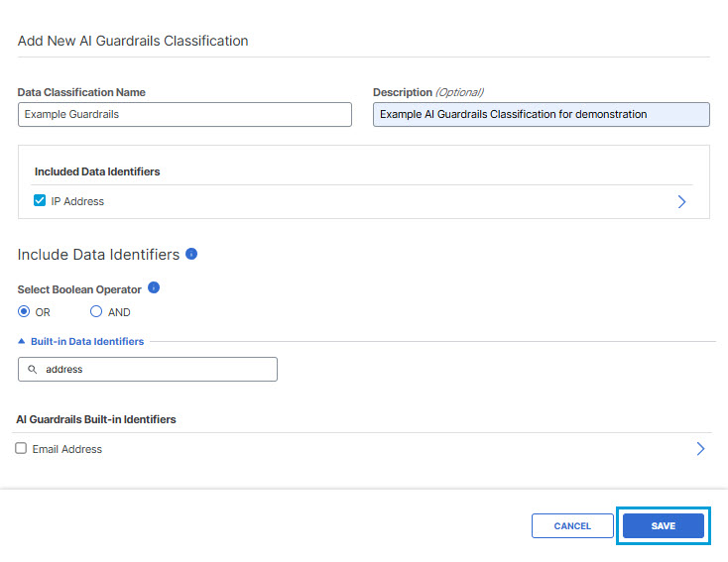Viewport: 728px width, 562px height.
Task: Click the search magnifier icon in identifier search
Action: point(32,369)
